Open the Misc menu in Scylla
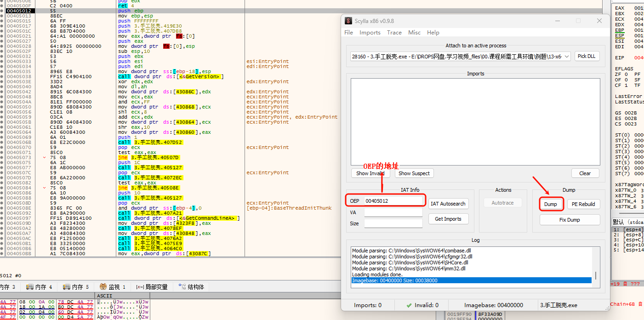The height and width of the screenshot is (320, 644). [x=414, y=33]
